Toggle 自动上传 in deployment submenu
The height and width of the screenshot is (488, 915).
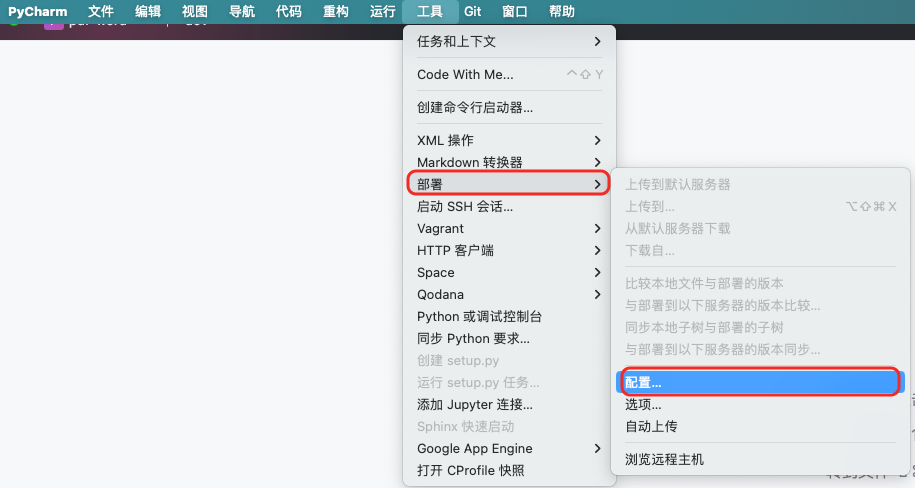click(x=760, y=427)
